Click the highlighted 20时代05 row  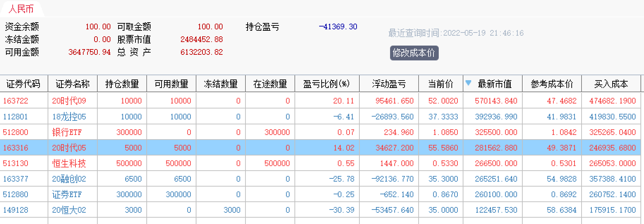pyautogui.click(x=320, y=148)
